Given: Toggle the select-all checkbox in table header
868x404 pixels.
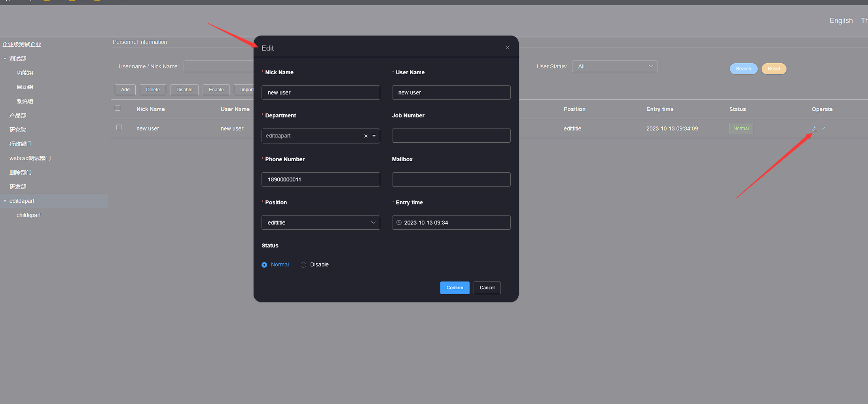Looking at the screenshot, I should [x=118, y=108].
